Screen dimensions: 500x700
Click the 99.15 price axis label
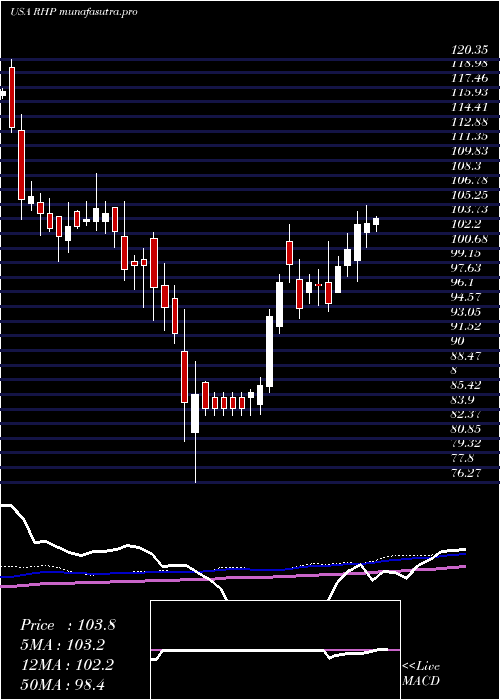(x=467, y=254)
